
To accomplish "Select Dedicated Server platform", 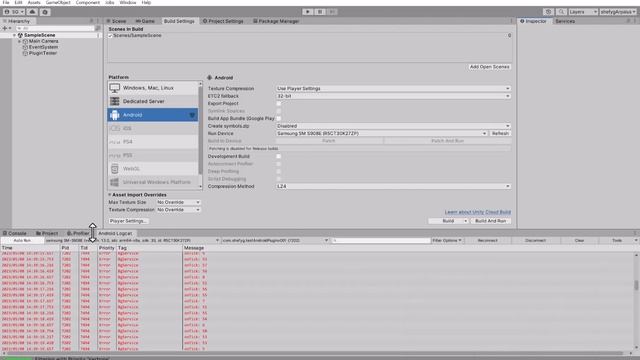I will point(153,101).
